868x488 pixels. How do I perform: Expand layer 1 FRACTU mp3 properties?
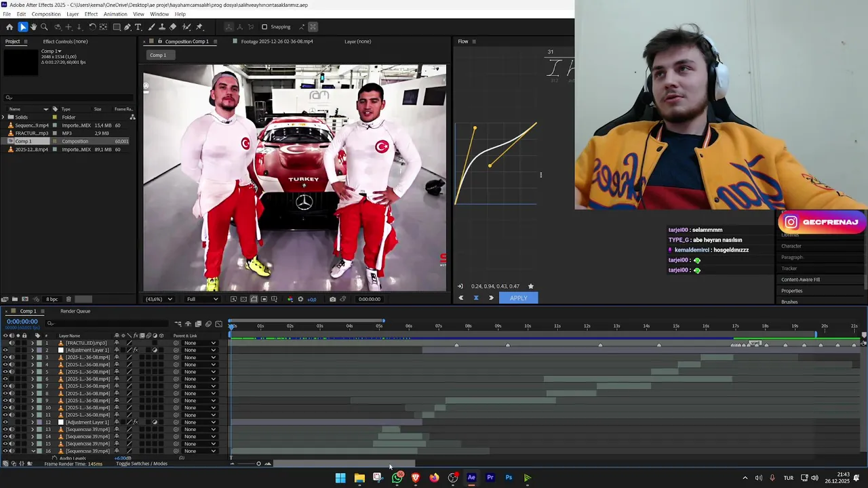[x=32, y=343]
